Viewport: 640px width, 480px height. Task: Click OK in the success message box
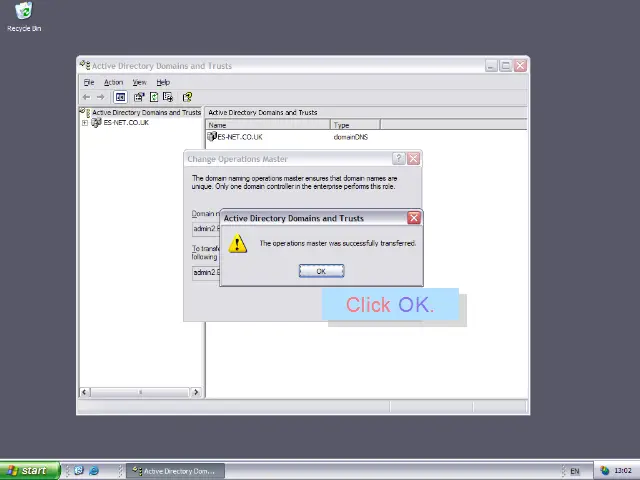click(321, 271)
